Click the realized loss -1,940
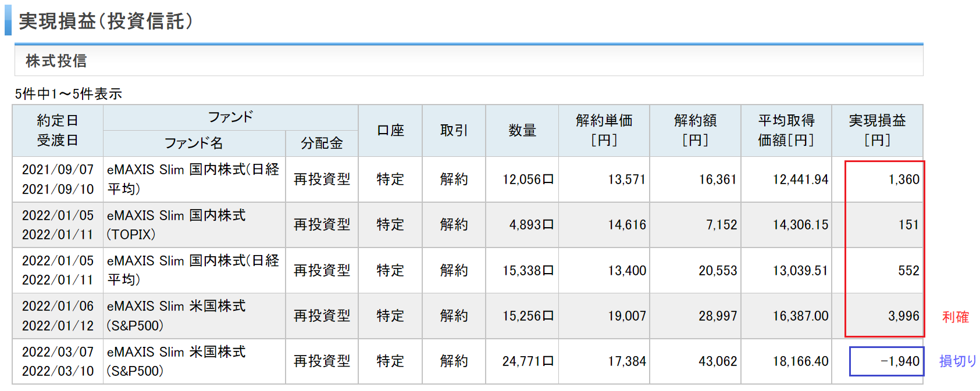 (x=900, y=361)
